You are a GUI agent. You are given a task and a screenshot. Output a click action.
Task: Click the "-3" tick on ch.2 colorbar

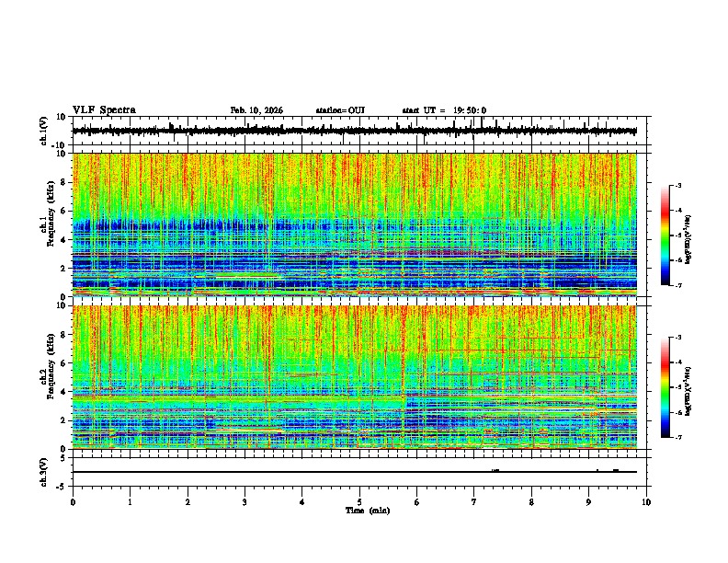tap(677, 338)
